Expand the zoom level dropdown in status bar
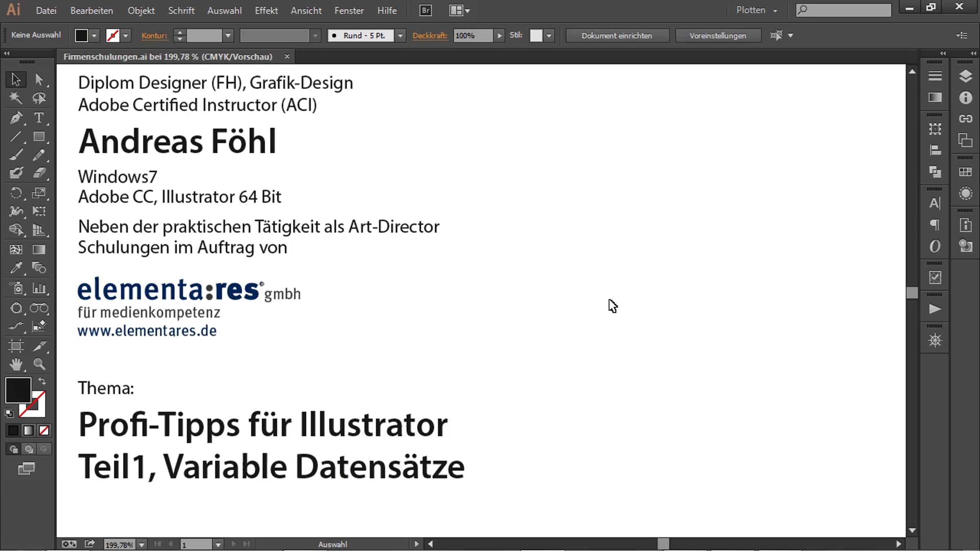The image size is (980, 551). pos(142,544)
